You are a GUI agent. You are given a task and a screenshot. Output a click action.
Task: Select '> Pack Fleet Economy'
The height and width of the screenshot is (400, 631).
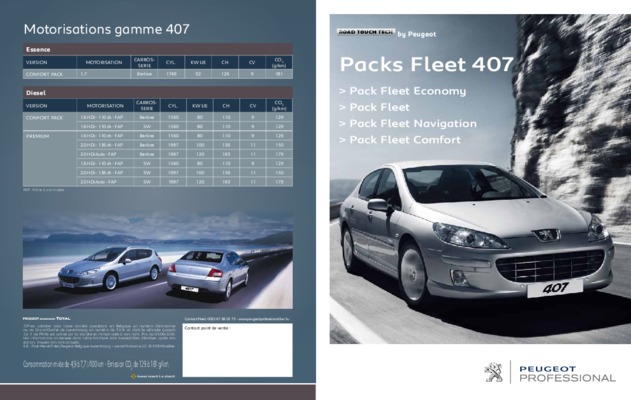point(402,91)
